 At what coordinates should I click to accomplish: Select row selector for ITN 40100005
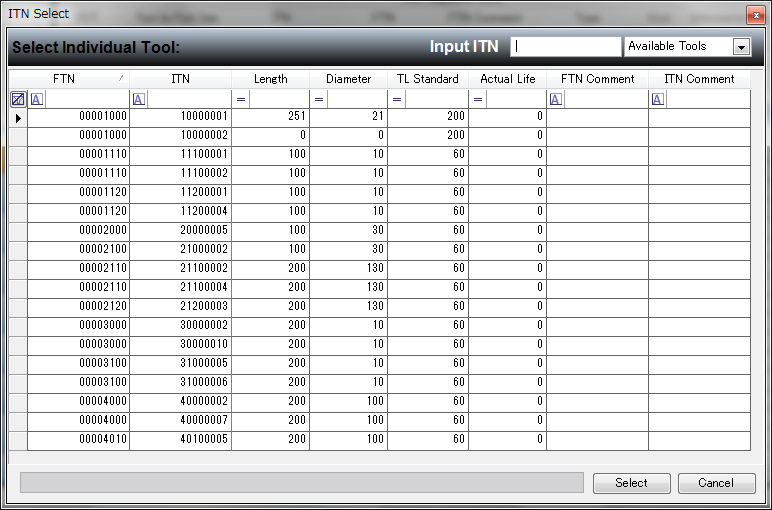click(18, 439)
